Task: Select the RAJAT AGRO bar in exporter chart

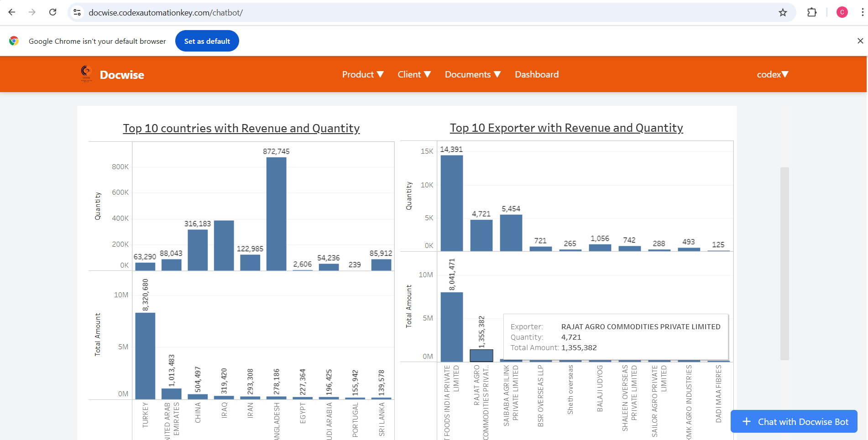Action: (481, 353)
